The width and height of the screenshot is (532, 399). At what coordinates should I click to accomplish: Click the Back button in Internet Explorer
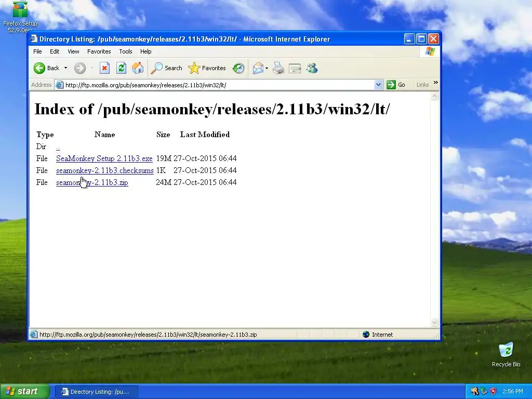[47, 68]
